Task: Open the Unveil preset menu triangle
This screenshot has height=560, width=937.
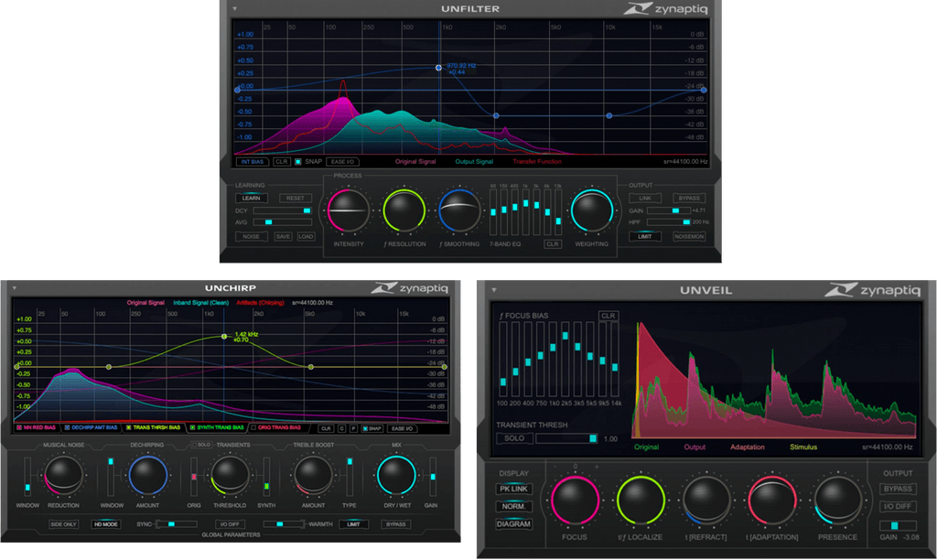Action: [x=493, y=290]
